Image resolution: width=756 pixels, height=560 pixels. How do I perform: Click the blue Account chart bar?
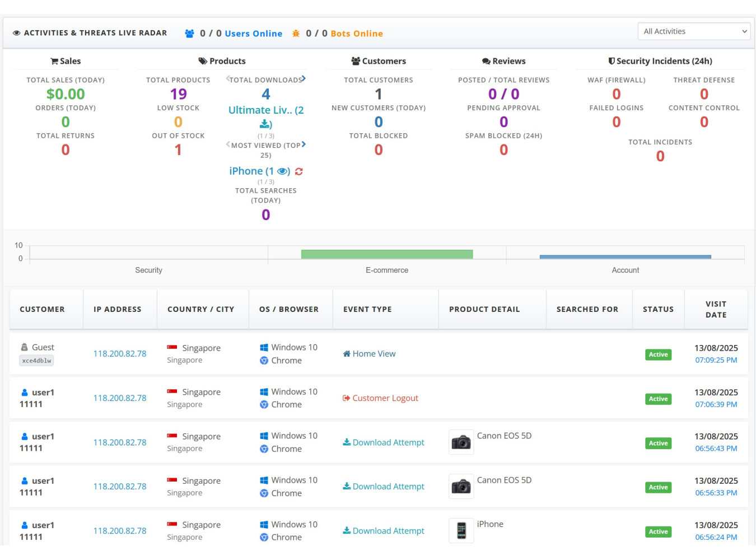tap(625, 257)
